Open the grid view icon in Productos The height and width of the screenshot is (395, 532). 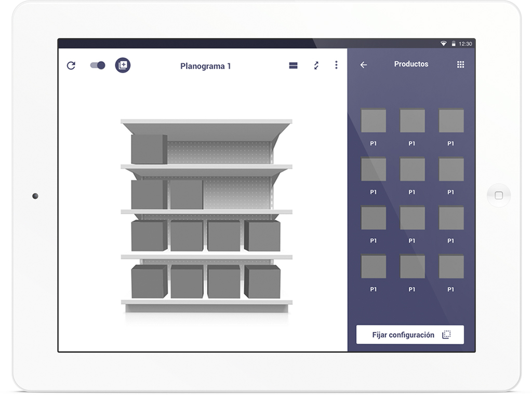460,65
